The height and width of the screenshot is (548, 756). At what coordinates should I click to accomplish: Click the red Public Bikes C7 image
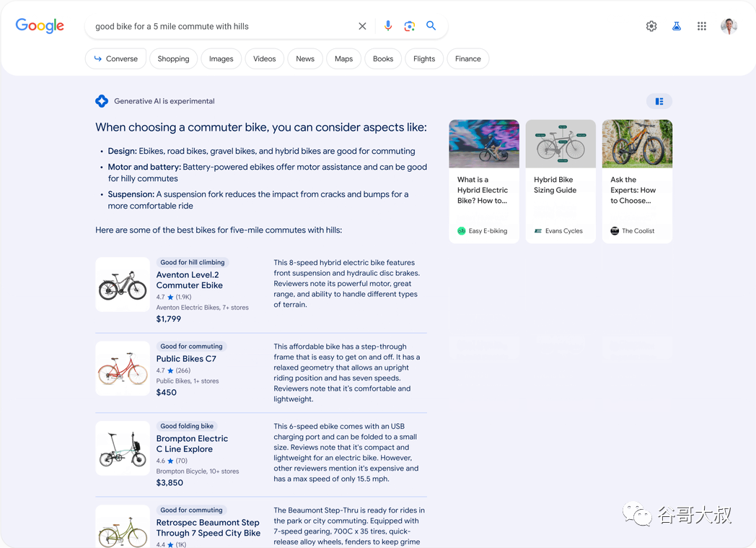pos(123,368)
